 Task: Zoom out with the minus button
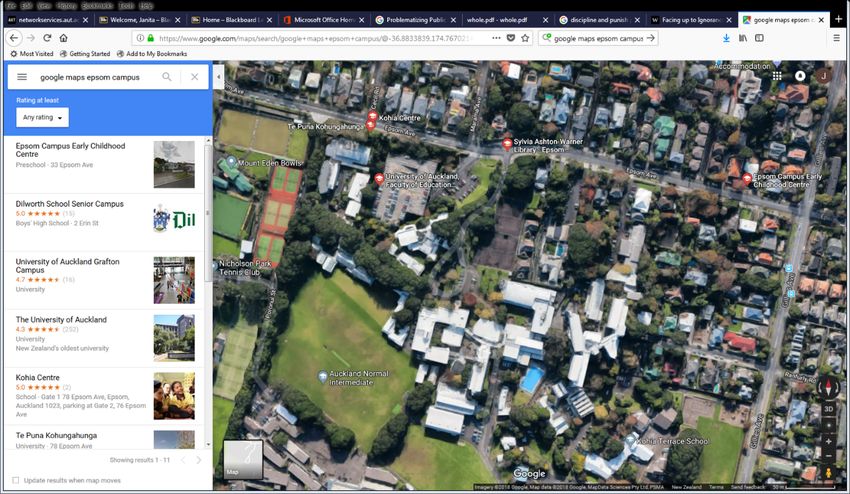coord(828,455)
